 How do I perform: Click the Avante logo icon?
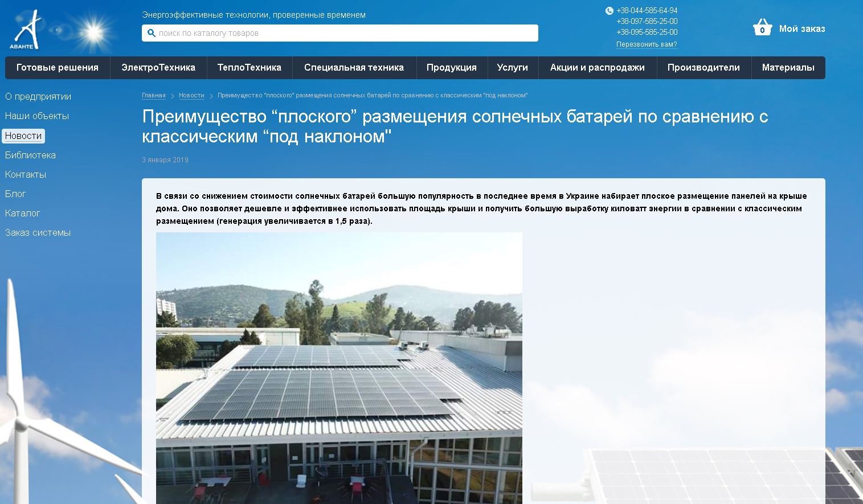[26, 30]
